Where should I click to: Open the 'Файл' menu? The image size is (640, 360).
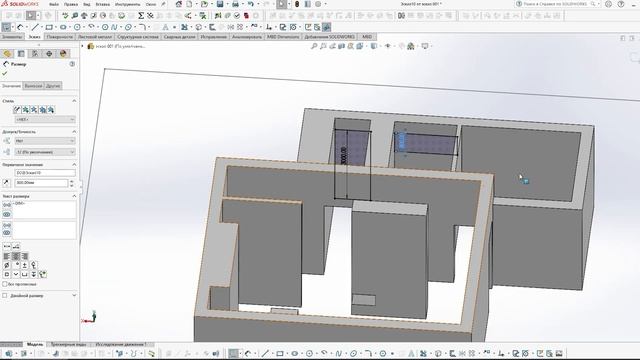tap(53, 4)
